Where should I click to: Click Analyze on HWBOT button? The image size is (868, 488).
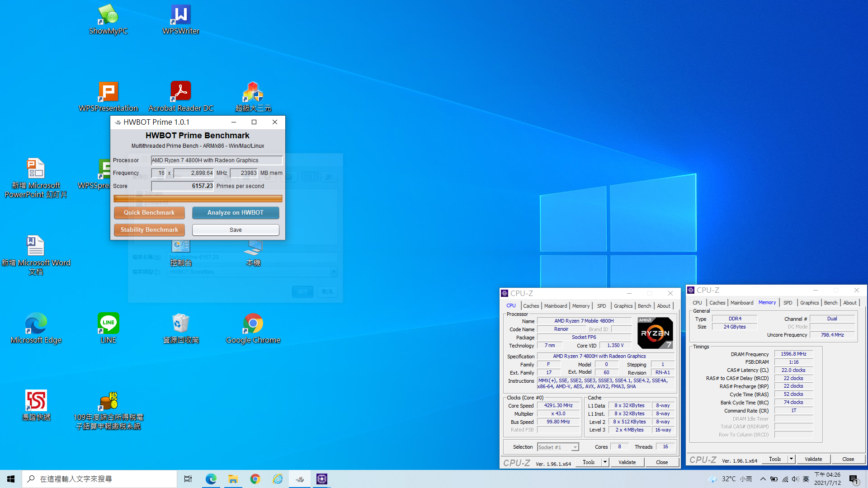pos(236,213)
